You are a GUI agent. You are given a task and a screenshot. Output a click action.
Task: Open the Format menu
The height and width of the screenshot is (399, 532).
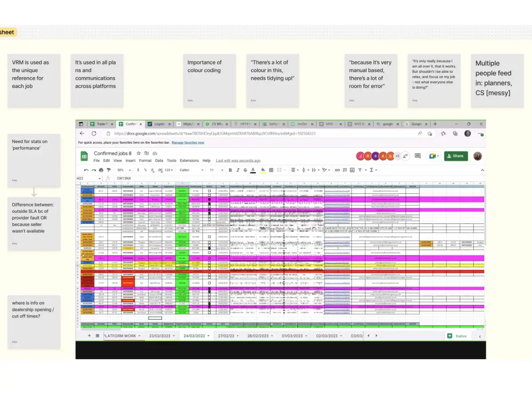click(x=145, y=160)
